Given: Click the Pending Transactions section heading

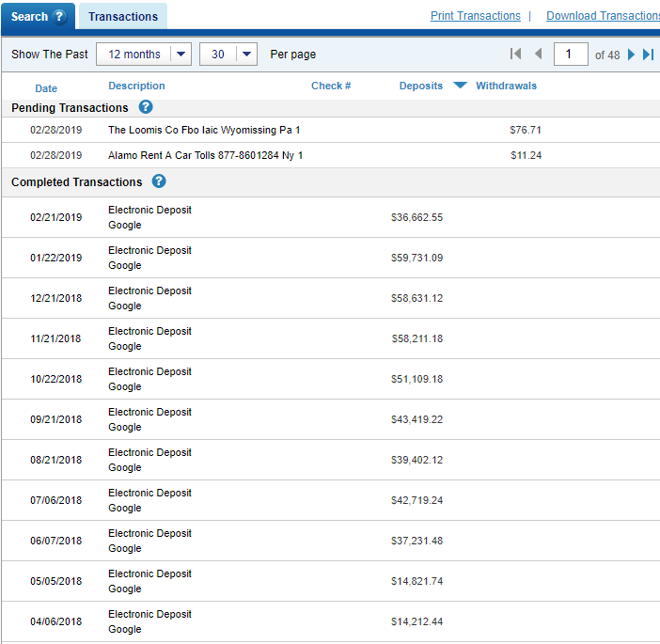Looking at the screenshot, I should (70, 108).
